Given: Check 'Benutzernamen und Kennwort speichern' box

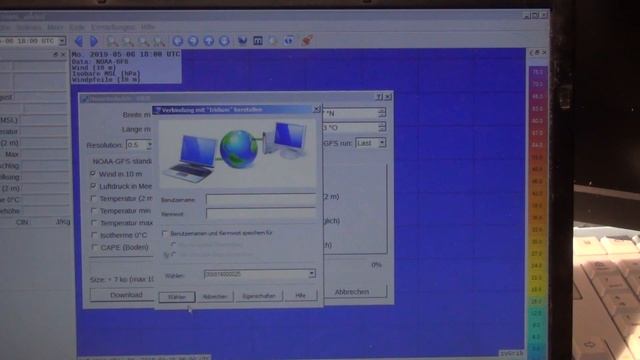Looking at the screenshot, I should 165,233.
